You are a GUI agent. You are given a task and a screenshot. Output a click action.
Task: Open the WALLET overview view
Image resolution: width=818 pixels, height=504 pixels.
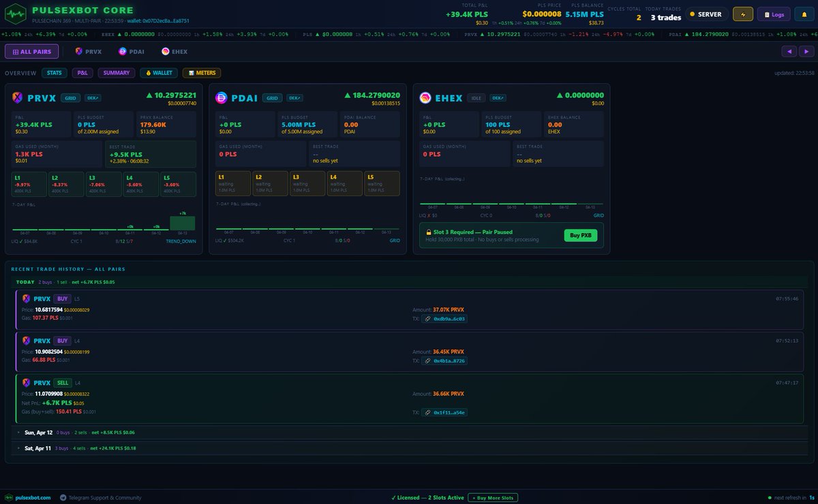158,73
